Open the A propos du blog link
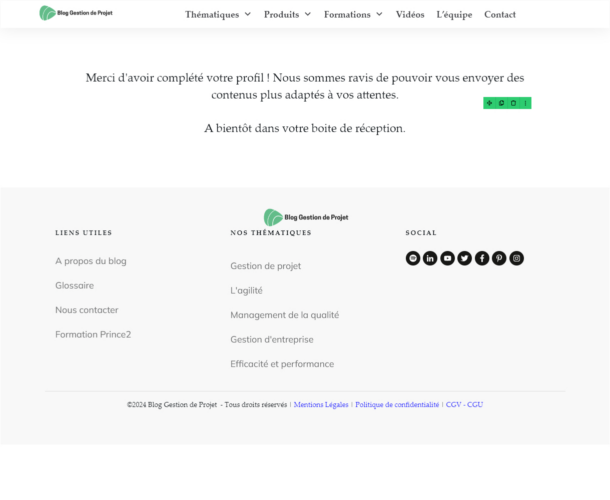The image size is (610, 500). pyautogui.click(x=91, y=261)
